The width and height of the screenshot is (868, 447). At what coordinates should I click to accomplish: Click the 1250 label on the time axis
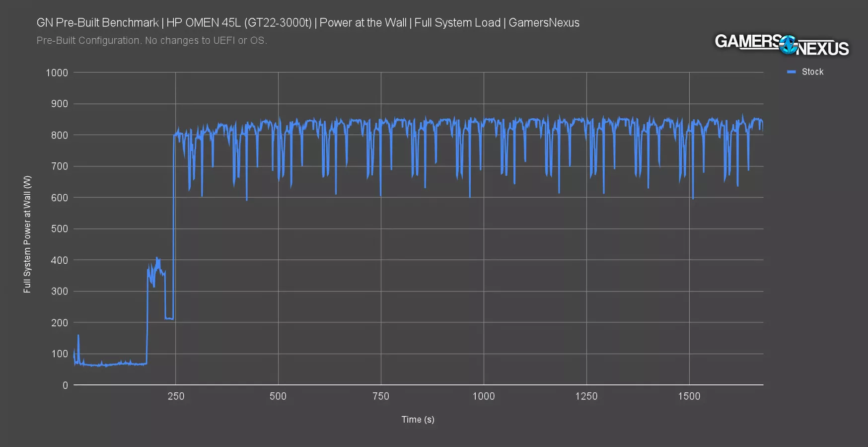coord(586,396)
